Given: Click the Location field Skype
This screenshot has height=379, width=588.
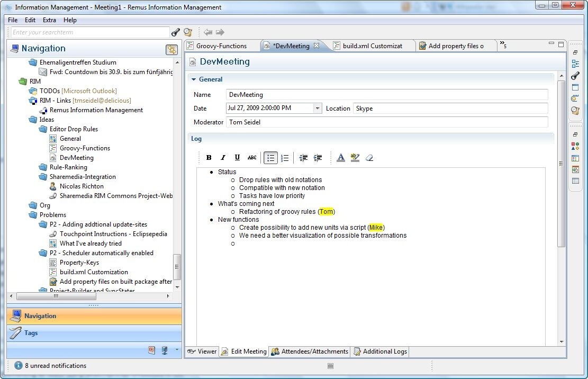Looking at the screenshot, I should 450,109.
